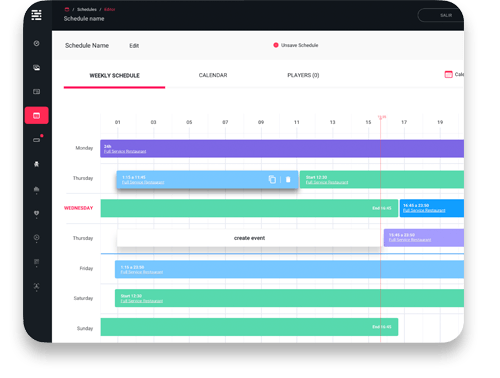500x378 pixels.
Task: Switch to the Weekly Schedule tab
Action: [x=114, y=76]
